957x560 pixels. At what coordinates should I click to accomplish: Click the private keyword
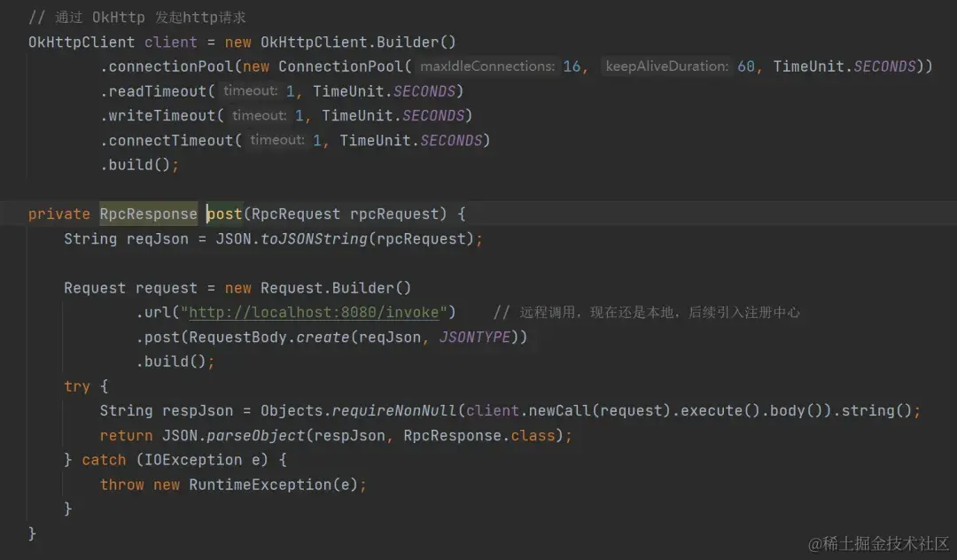click(x=58, y=214)
